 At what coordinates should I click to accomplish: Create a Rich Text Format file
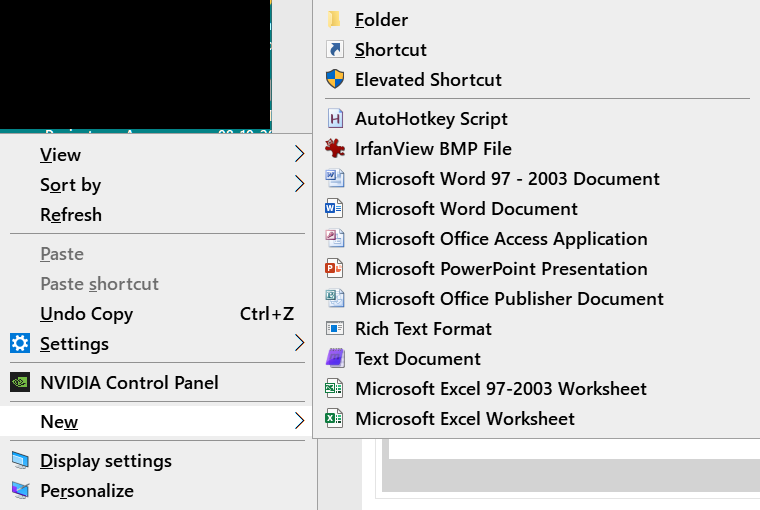click(537, 329)
